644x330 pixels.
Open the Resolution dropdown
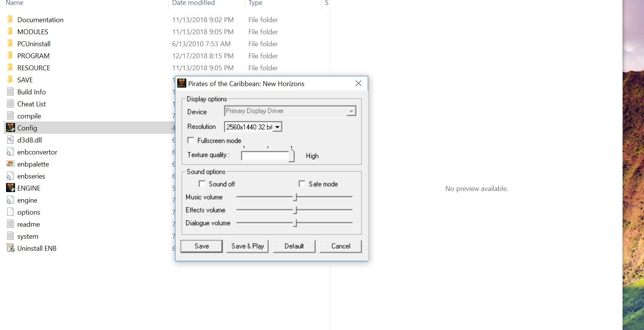277,127
